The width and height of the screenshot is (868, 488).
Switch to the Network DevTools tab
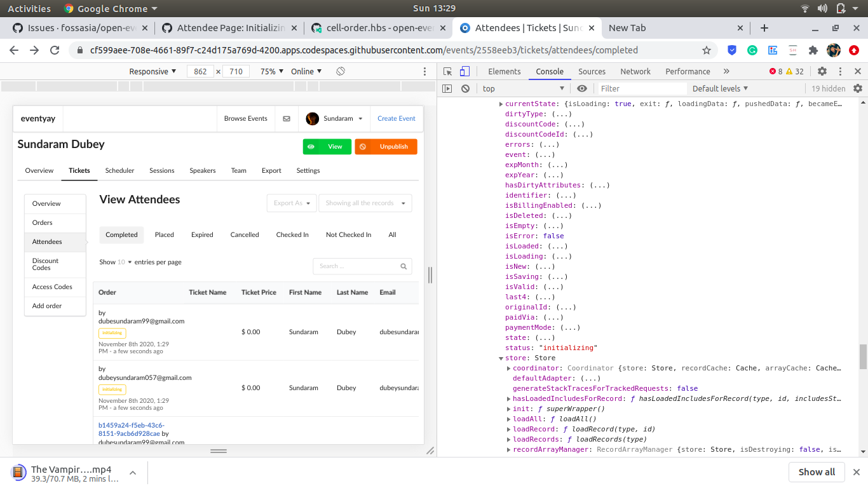pos(635,71)
